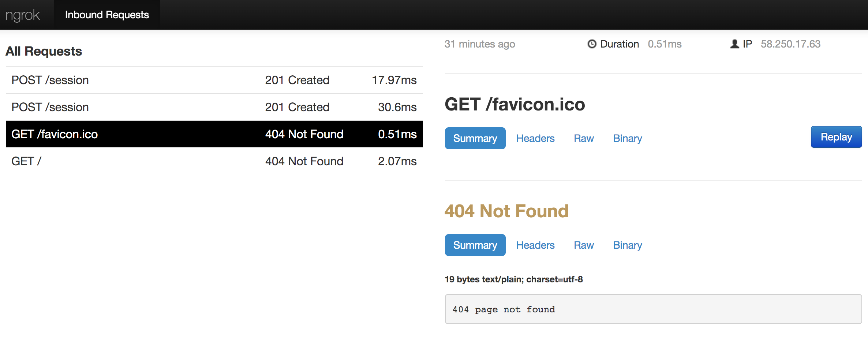868x346 pixels.
Task: Click the ngrok logo
Action: point(23,15)
